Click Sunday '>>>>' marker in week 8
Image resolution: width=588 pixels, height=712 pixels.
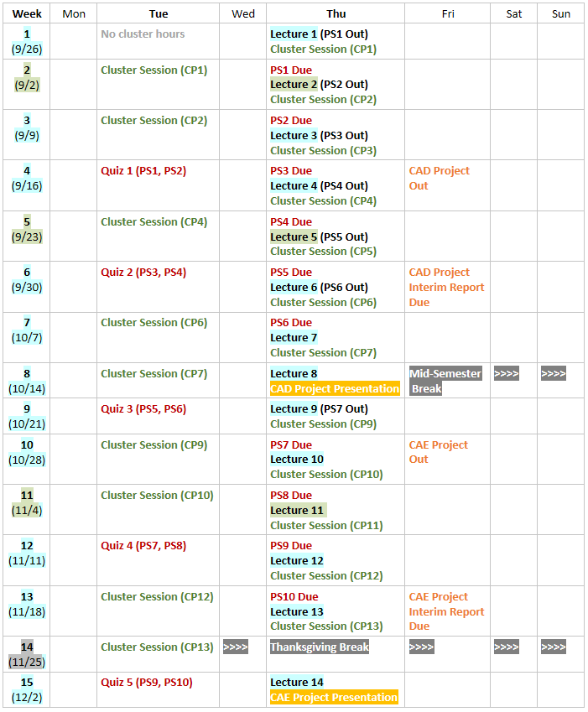553,373
